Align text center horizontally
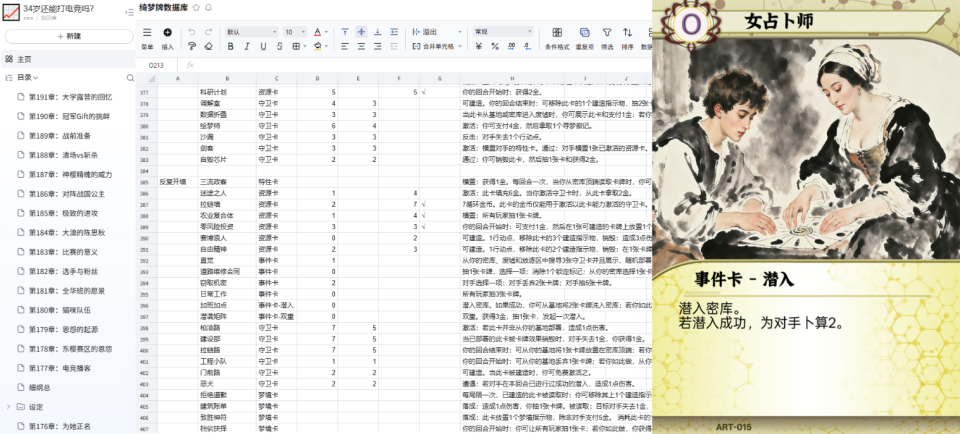Viewport: 960px width, 434px height. [x=362, y=46]
